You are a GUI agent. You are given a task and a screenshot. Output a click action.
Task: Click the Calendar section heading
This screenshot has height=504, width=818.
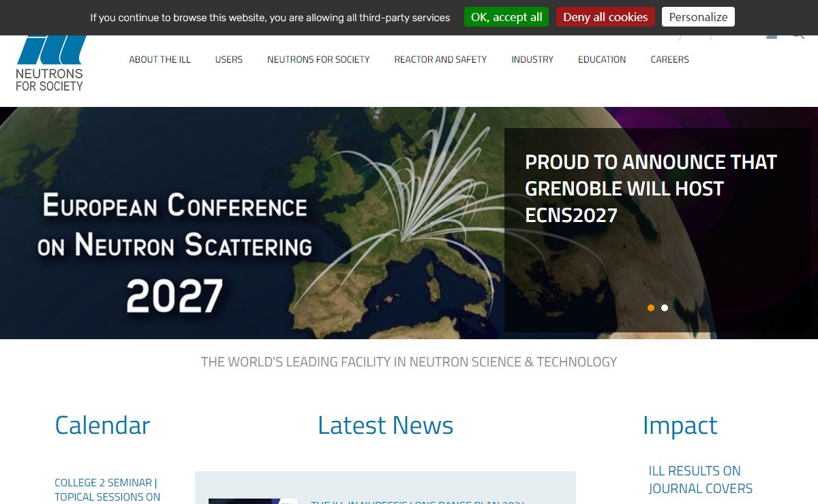coord(102,425)
